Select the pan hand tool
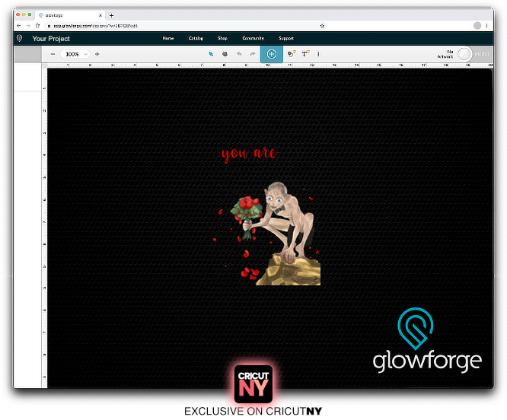 225,54
